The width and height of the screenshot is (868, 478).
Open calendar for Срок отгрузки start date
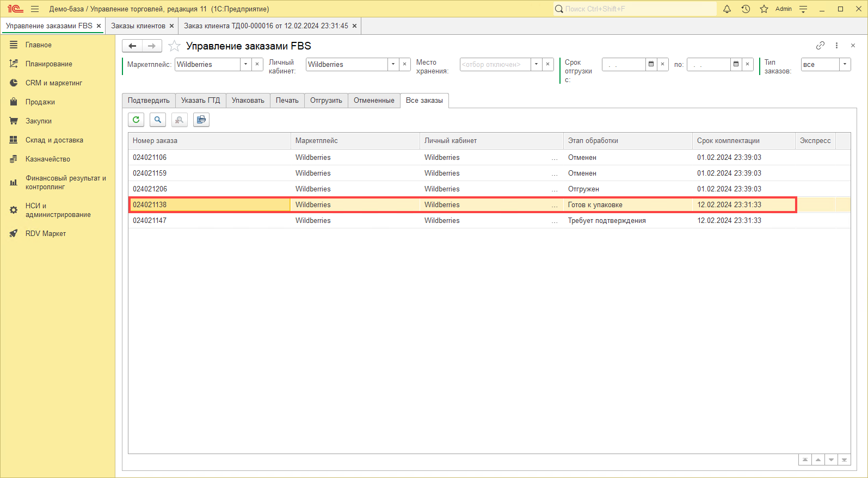(651, 64)
